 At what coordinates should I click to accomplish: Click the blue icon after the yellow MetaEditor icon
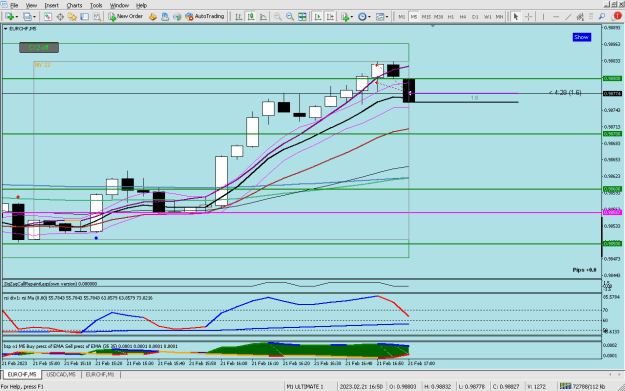[165, 17]
